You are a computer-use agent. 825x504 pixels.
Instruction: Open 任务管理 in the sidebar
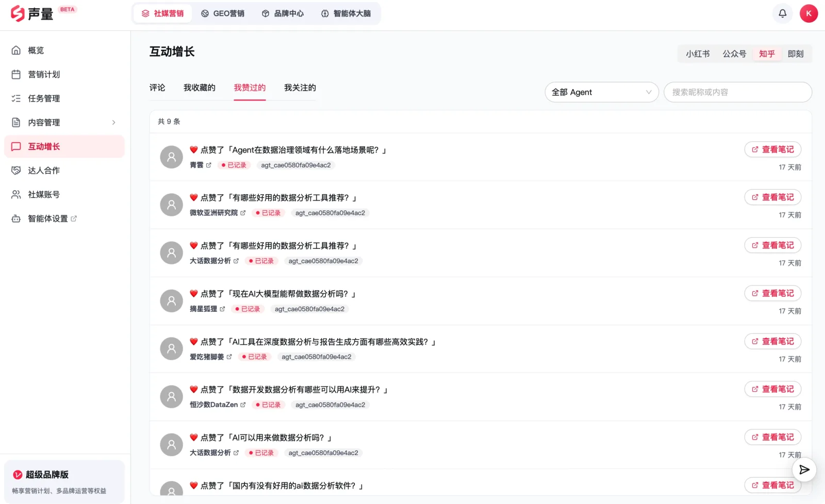64,98
